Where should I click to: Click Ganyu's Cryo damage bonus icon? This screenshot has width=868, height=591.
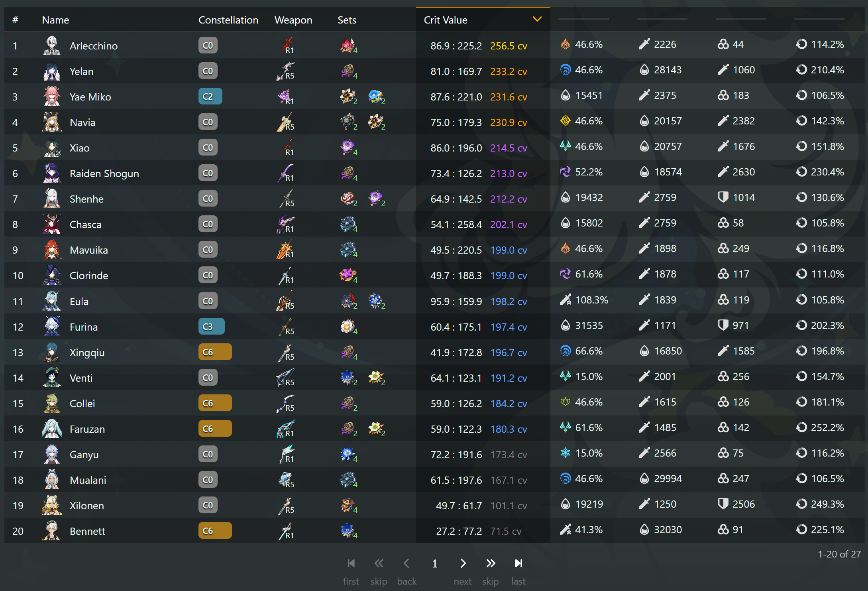coord(565,453)
